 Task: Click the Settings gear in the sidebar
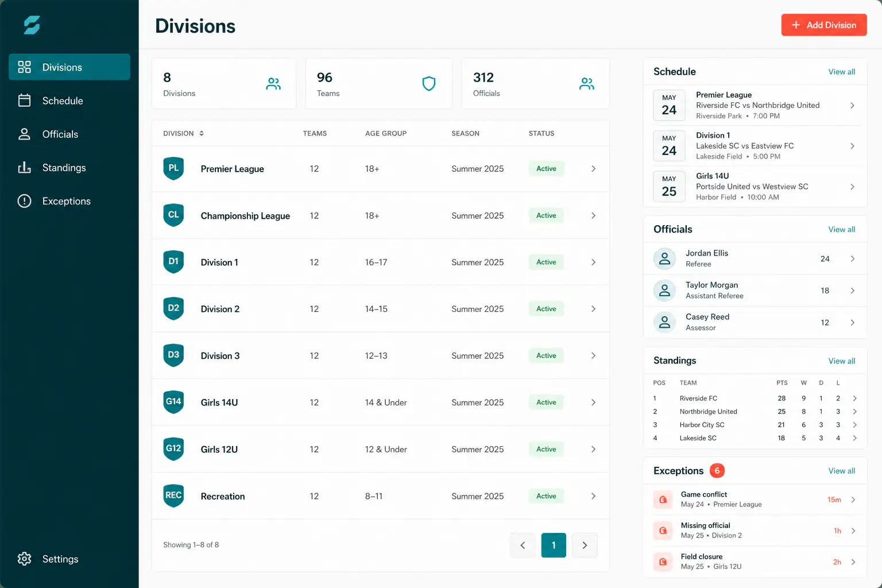tap(24, 559)
